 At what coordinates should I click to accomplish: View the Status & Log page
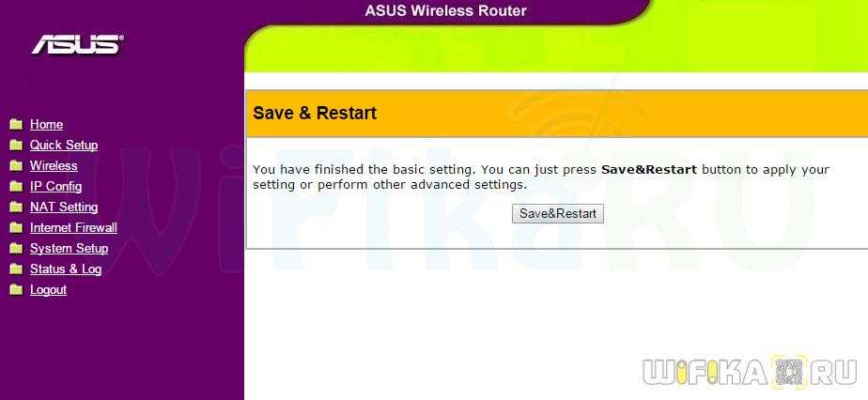coord(66,269)
